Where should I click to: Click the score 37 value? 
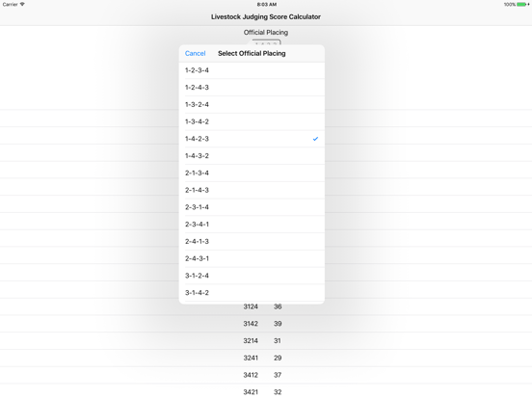[x=278, y=375]
